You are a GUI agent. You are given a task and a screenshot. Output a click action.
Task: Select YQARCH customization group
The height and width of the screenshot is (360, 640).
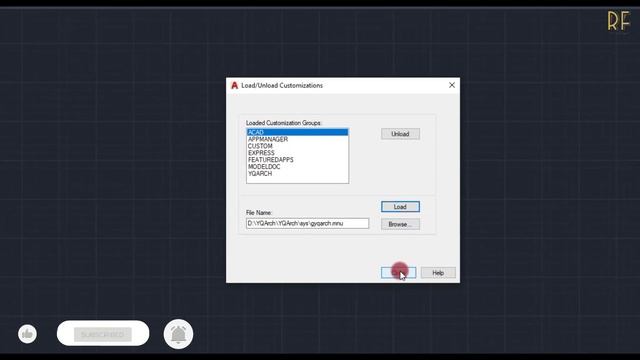click(x=297, y=174)
